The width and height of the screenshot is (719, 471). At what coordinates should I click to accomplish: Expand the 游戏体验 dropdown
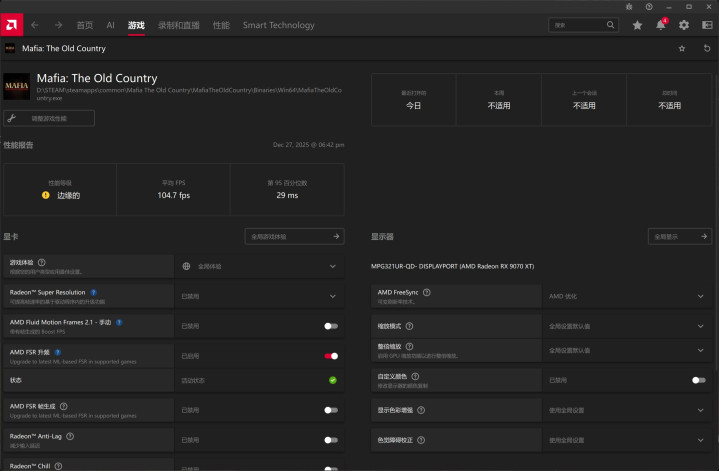(x=332, y=267)
